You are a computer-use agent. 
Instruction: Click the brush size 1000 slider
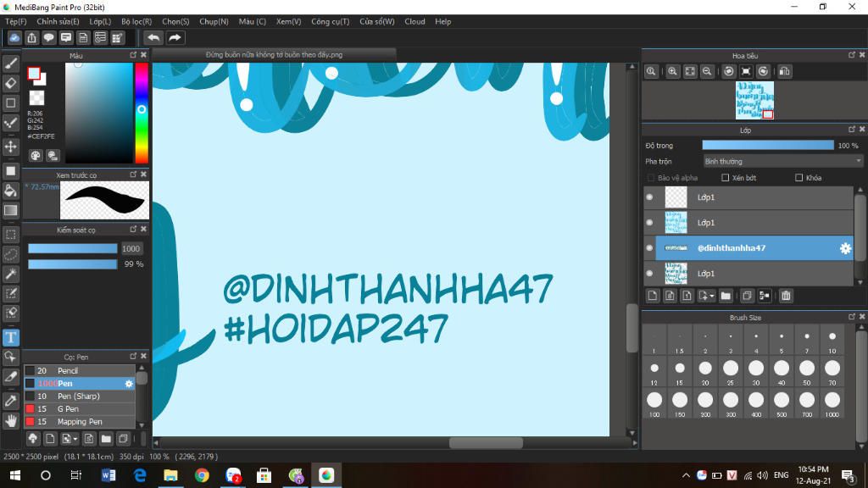(73, 248)
